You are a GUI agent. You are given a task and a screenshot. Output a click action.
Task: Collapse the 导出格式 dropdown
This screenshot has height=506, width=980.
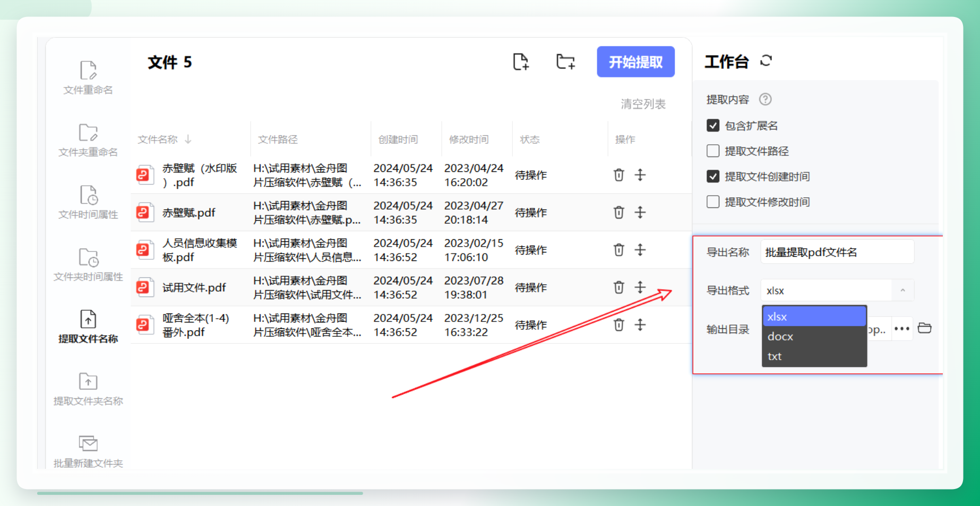[x=902, y=290]
